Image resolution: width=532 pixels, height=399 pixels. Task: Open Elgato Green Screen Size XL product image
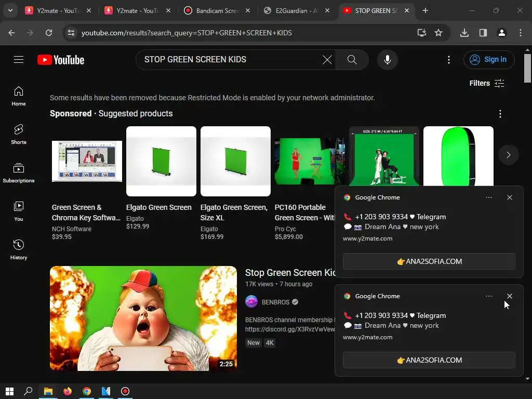[x=235, y=161]
